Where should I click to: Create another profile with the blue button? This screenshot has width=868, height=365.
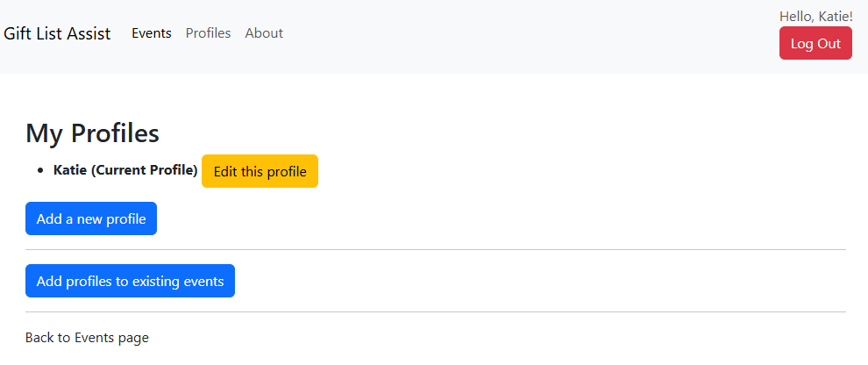point(91,219)
